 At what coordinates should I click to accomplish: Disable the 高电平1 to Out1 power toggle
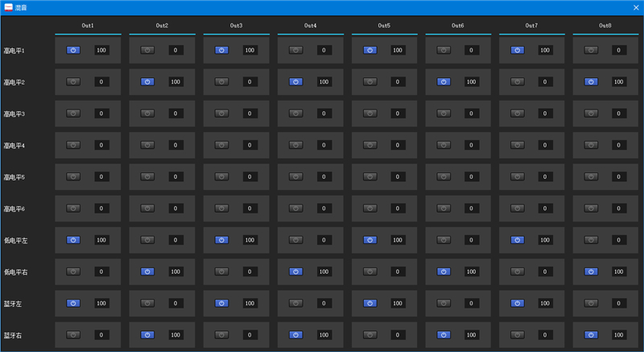(x=73, y=50)
